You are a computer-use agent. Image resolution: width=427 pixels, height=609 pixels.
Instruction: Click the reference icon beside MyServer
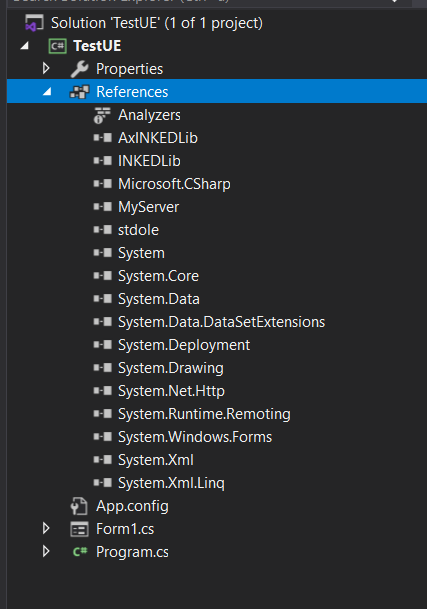[103, 207]
